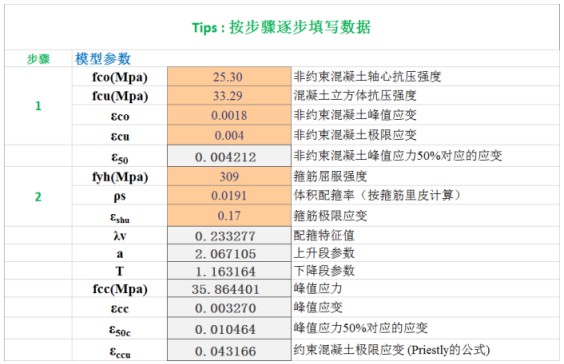Select the εco input cell 0.0018
Image resolution: width=564 pixels, height=364 pixels.
pos(229,115)
